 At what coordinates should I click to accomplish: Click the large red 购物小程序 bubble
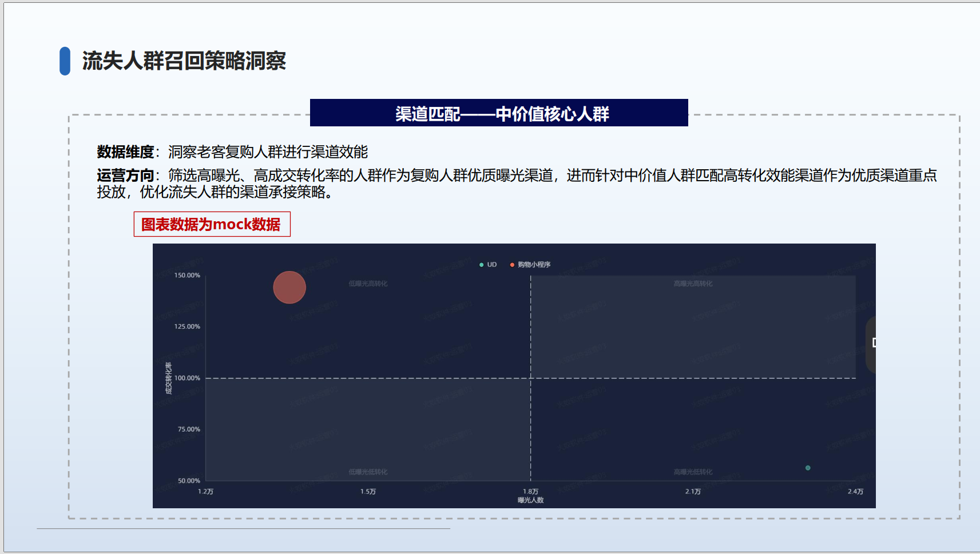click(x=289, y=287)
